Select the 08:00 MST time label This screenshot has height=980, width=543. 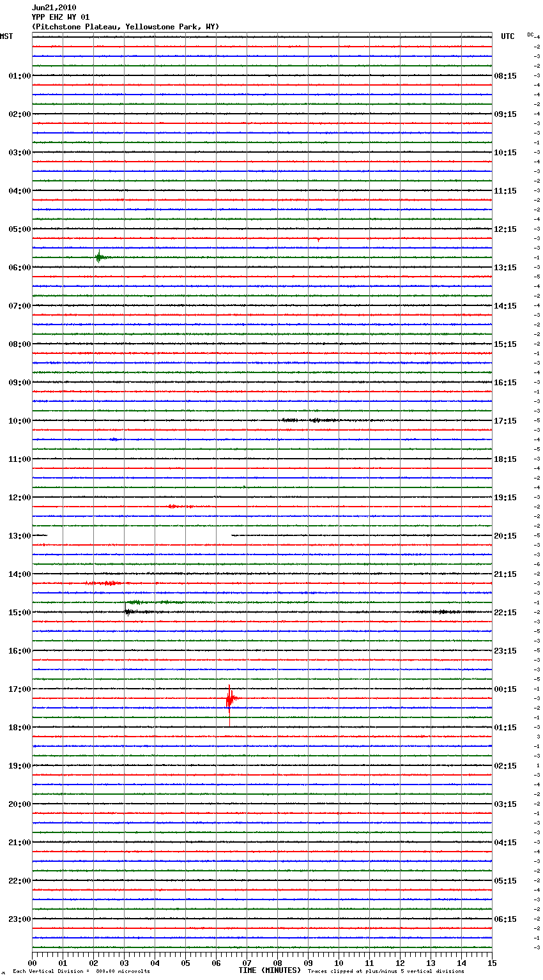click(x=20, y=344)
